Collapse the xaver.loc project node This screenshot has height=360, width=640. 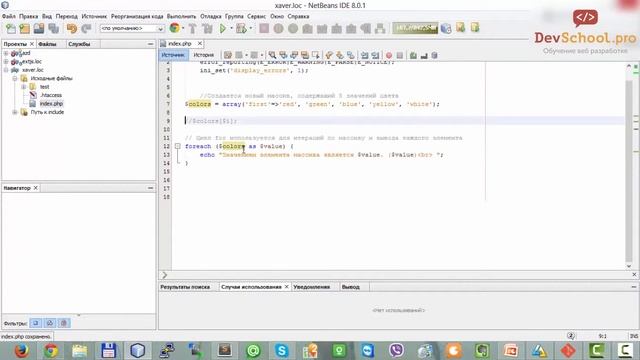tap(6, 70)
